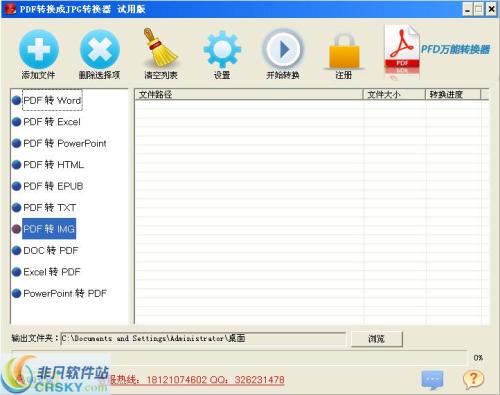Open the chat bubble icon at the bottom

[432, 379]
